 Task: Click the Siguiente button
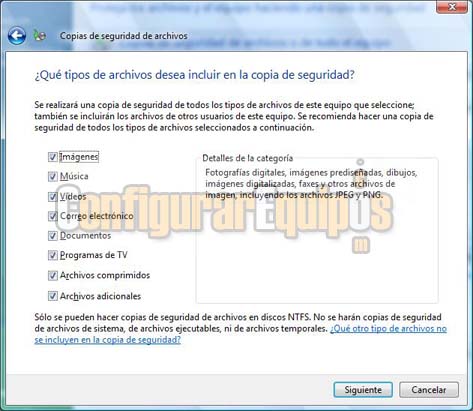(x=363, y=390)
